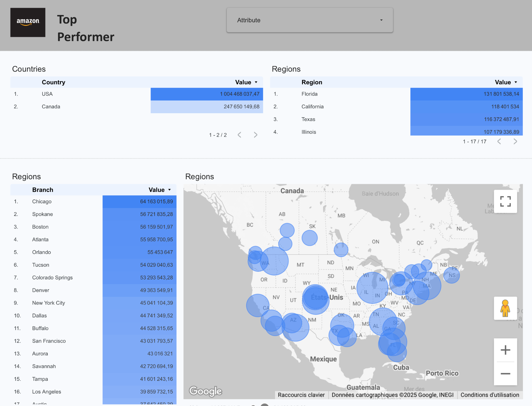Click the Données cartographiques attribution
This screenshot has width=532, height=406.
point(392,395)
